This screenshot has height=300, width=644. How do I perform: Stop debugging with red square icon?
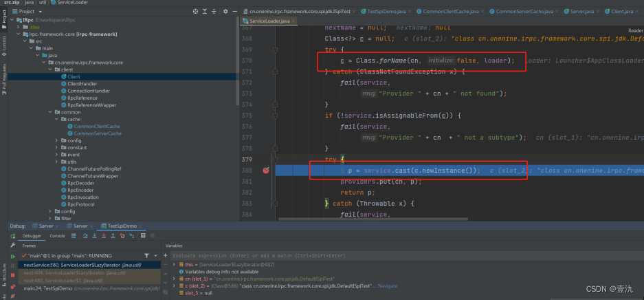pyautogui.click(x=13, y=275)
